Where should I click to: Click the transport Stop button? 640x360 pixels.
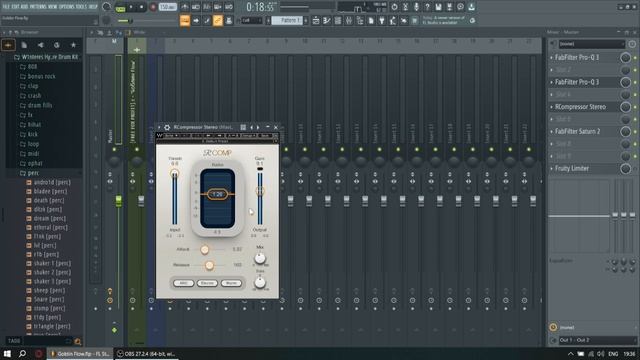141,7
